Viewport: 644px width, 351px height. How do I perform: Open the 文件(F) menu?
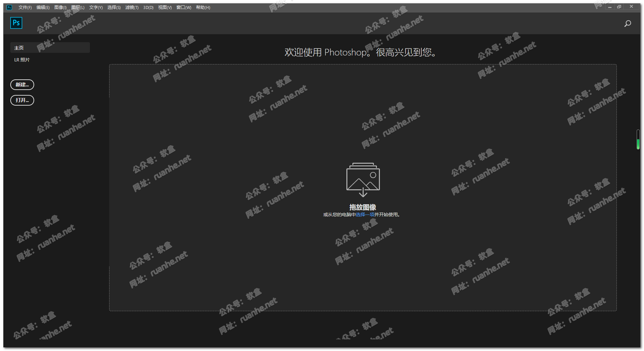tap(25, 7)
